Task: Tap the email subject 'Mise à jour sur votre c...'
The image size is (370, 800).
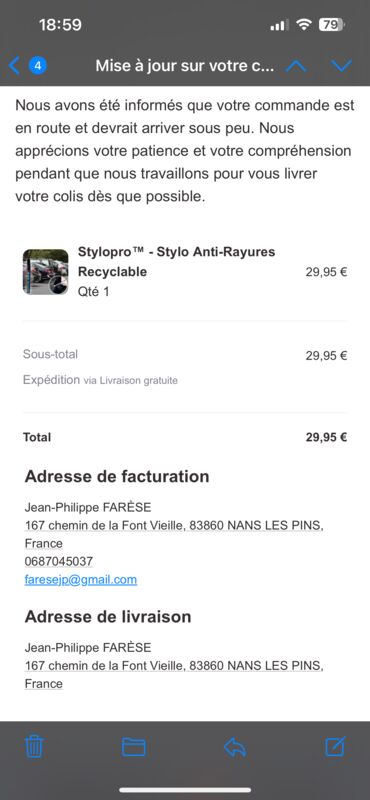Action: pyautogui.click(x=185, y=66)
